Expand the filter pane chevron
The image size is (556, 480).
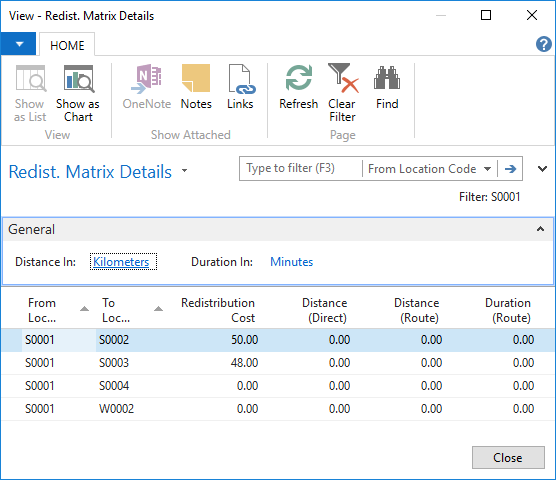(542, 169)
